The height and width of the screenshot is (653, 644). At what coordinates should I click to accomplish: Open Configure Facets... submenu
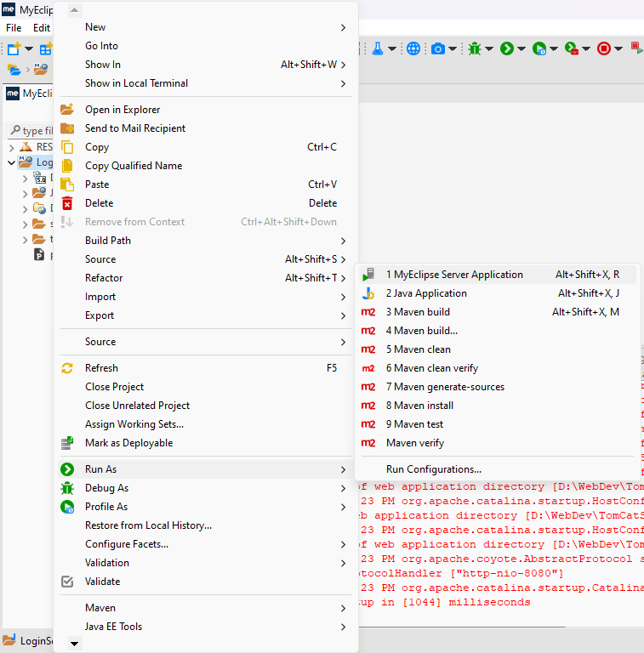pos(127,544)
